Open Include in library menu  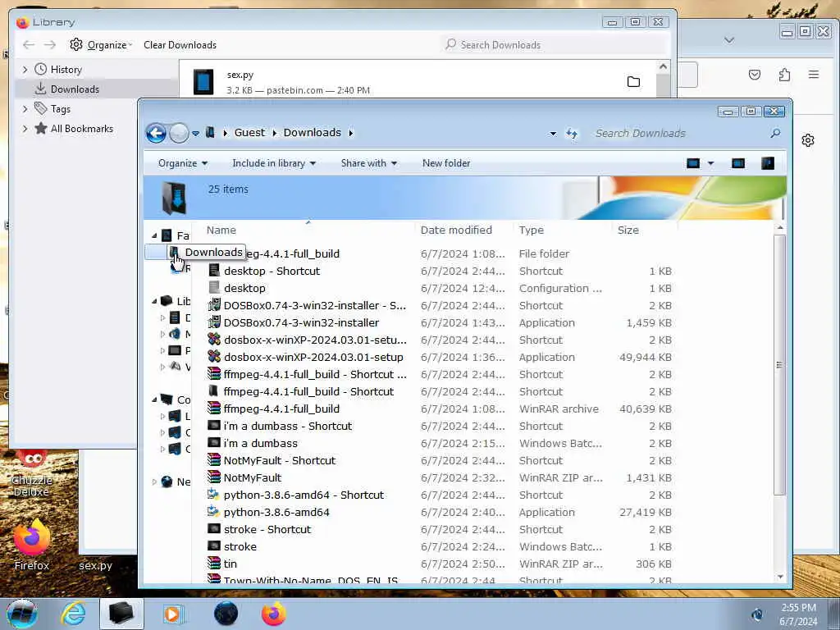pos(274,163)
